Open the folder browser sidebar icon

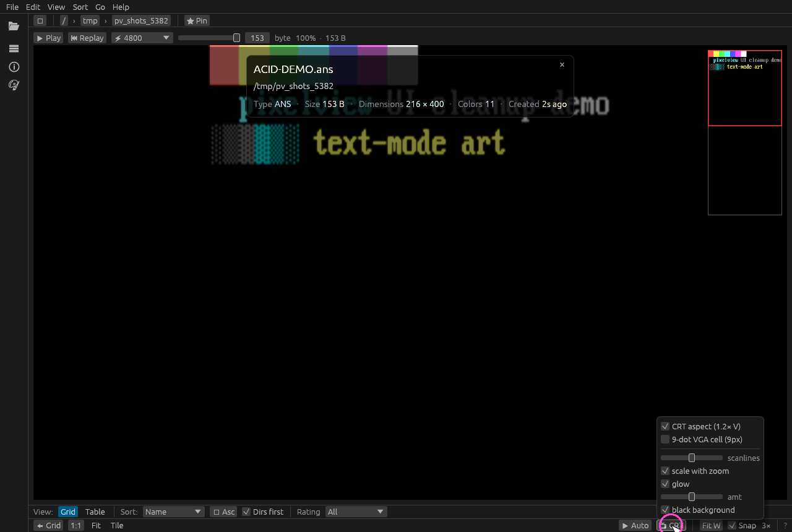(14, 26)
